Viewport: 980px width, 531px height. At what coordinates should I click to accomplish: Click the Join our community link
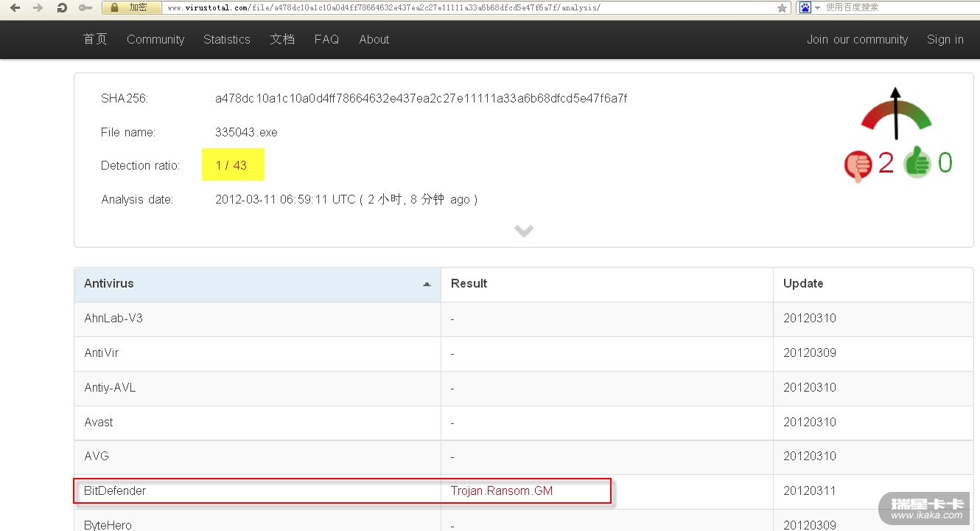tap(857, 39)
